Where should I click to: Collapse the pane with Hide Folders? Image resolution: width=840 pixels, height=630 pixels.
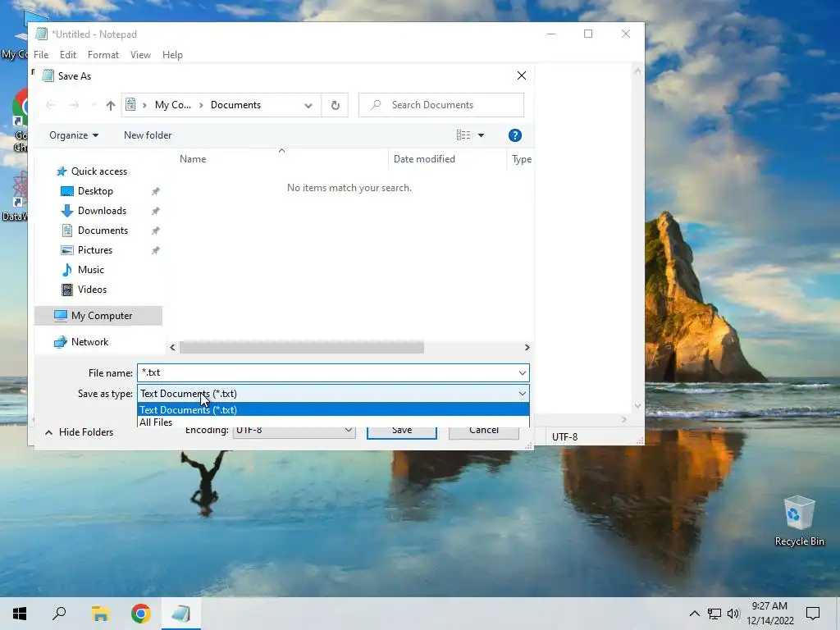click(80, 432)
